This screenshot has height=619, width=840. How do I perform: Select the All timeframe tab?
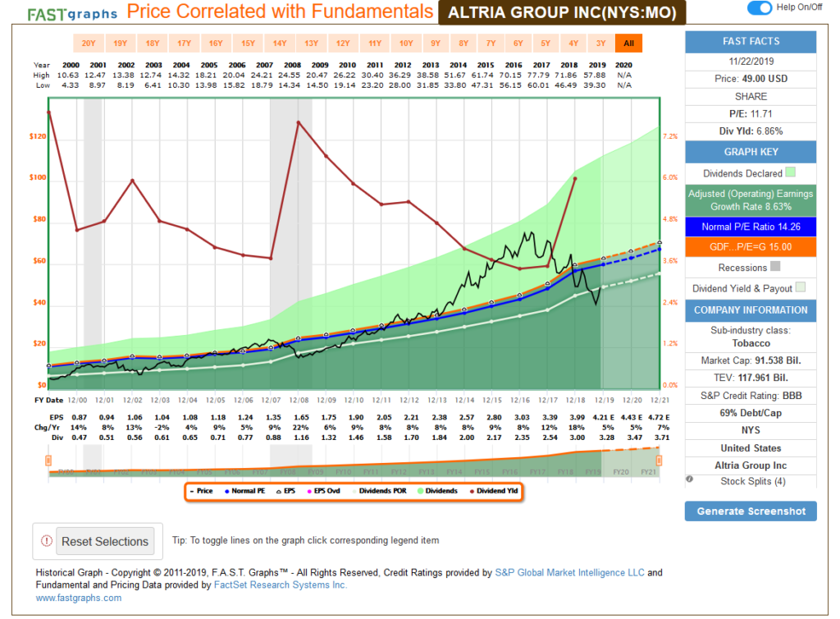click(x=629, y=44)
